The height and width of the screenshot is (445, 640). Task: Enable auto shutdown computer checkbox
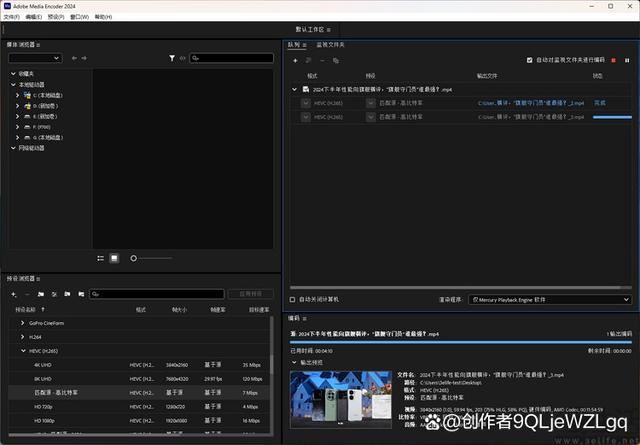pyautogui.click(x=292, y=299)
